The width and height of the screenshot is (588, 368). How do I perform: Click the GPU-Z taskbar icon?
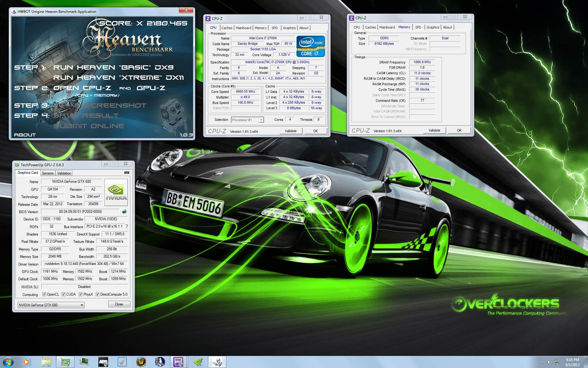coord(65,362)
